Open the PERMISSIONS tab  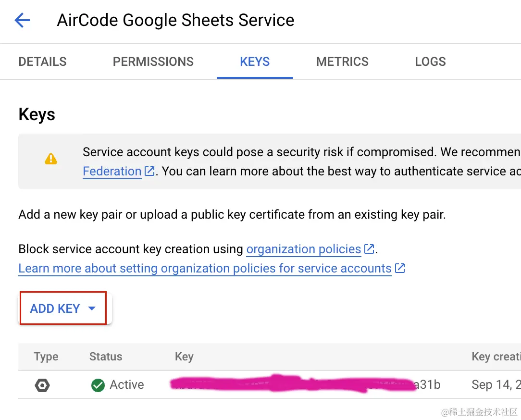click(153, 62)
